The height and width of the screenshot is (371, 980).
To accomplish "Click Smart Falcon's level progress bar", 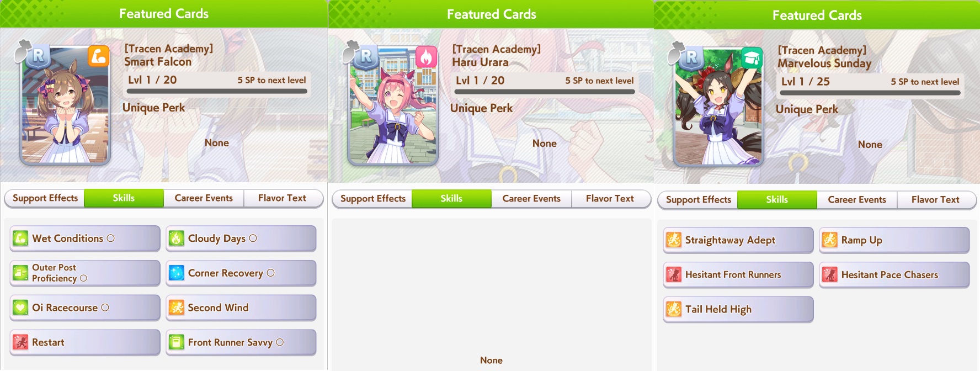I will coord(217,92).
